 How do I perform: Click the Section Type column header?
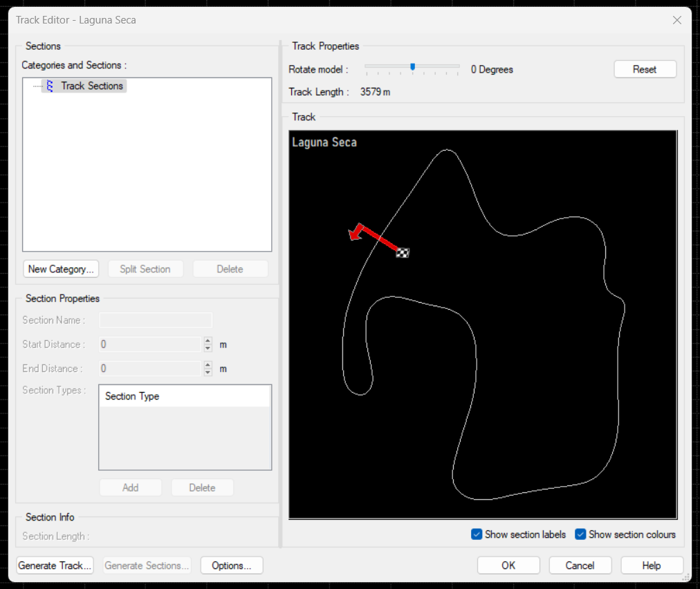(x=184, y=396)
